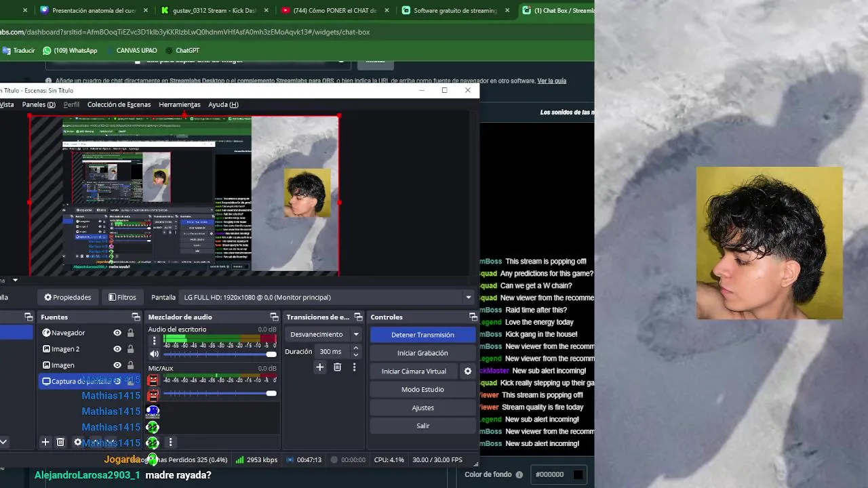868x488 pixels.
Task: Undock the Transiciones de escena panel
Action: [x=358, y=317]
